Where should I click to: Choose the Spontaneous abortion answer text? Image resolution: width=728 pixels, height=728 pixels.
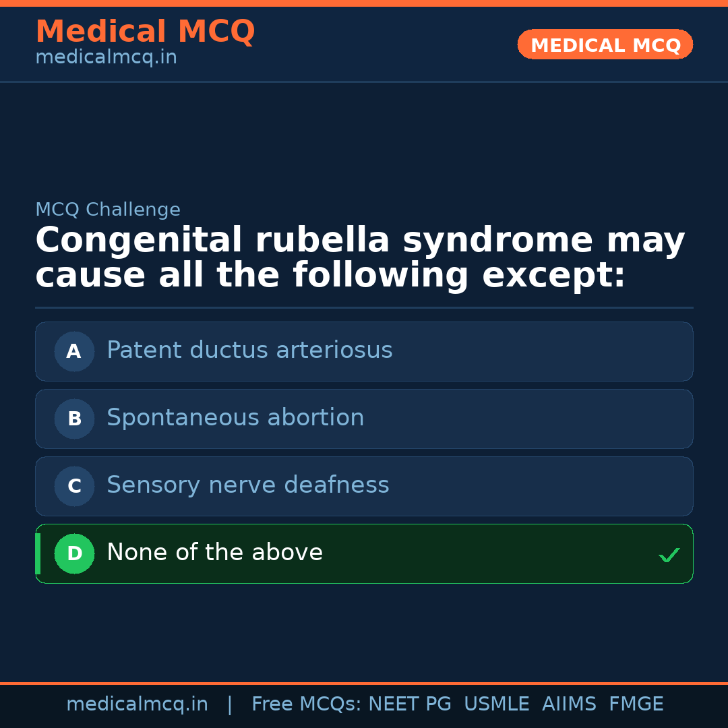(x=235, y=418)
